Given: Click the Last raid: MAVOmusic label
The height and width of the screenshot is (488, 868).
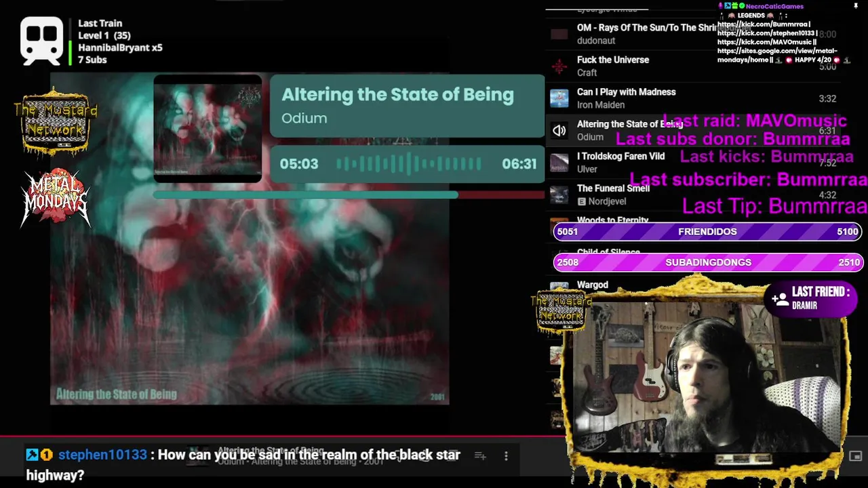Looking at the screenshot, I should (x=754, y=121).
